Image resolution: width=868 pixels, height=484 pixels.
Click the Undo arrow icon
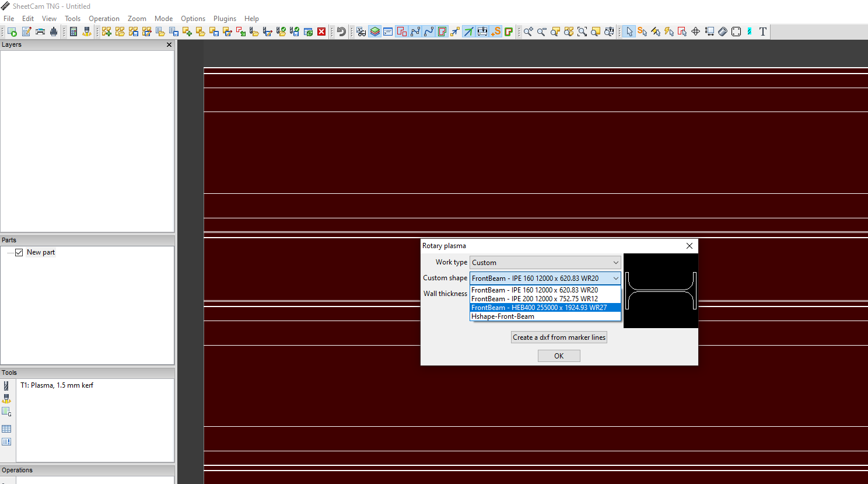coord(342,32)
